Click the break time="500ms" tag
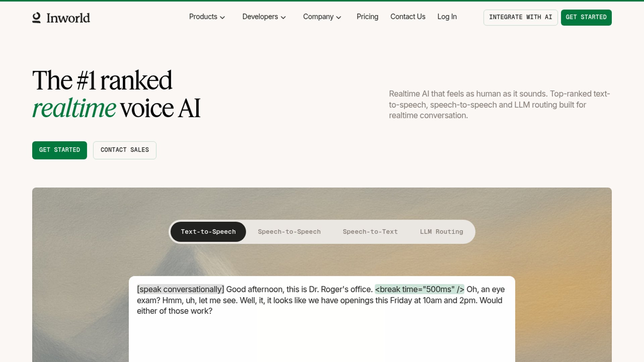This screenshot has height=362, width=644. 419,289
